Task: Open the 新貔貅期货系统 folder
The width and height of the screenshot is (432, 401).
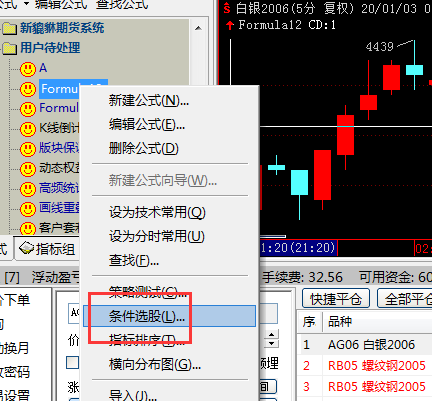Action: [62, 28]
